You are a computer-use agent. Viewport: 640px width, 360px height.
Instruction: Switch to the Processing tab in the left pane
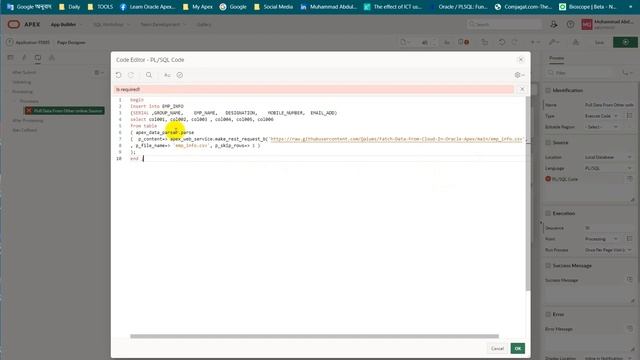(38, 58)
